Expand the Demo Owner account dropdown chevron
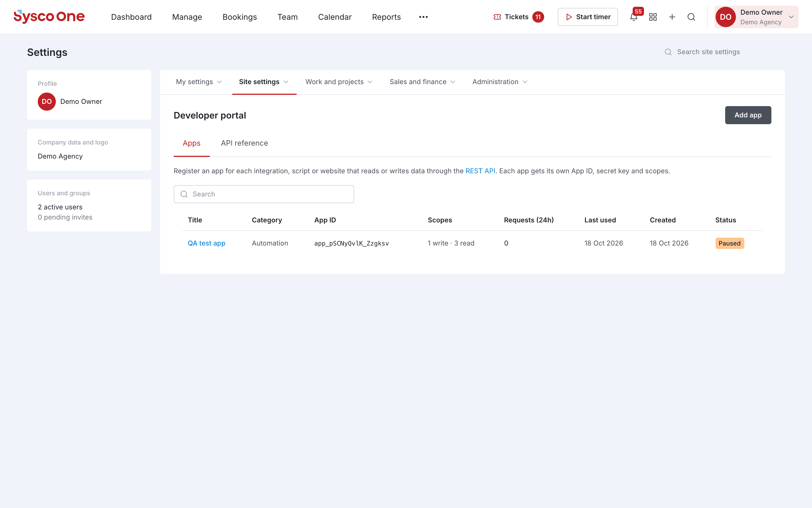 click(791, 17)
